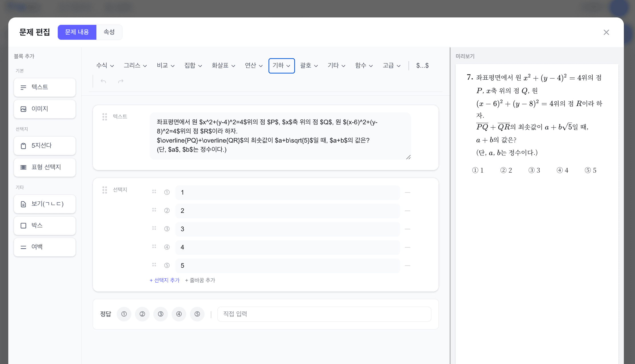Click the 직접 입력 answer field

pyautogui.click(x=324, y=314)
